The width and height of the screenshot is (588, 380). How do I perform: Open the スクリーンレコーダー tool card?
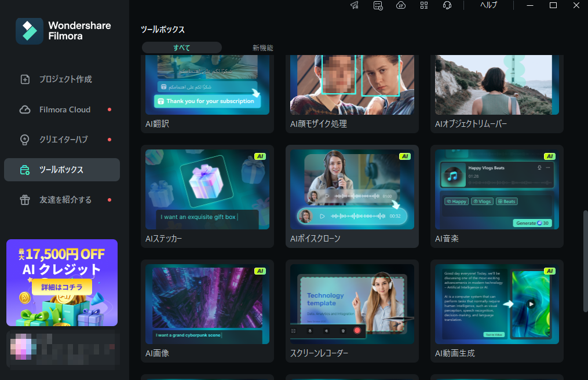tap(352, 311)
